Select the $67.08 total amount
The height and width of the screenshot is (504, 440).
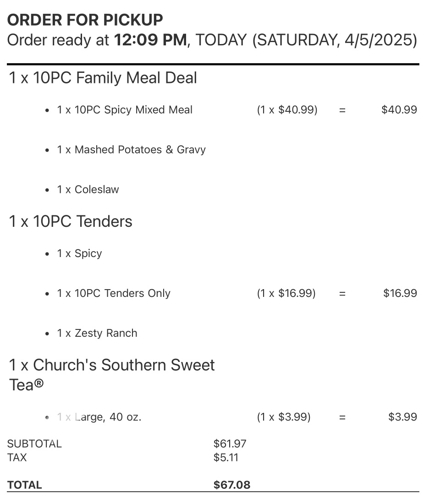(x=232, y=485)
